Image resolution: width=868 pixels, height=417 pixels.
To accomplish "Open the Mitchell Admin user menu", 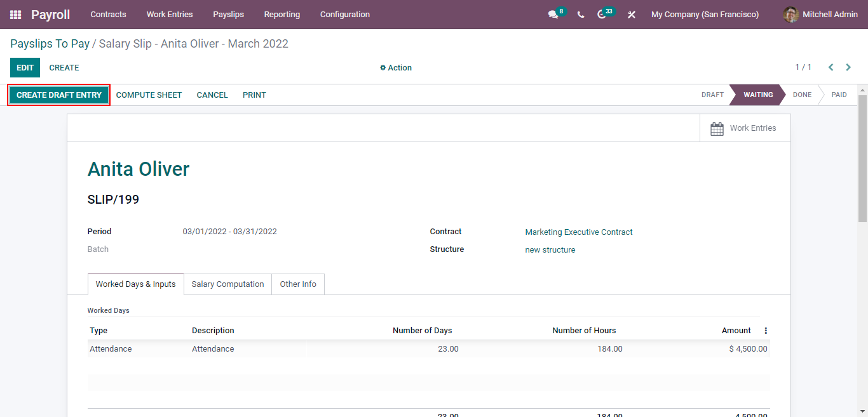I will click(820, 15).
